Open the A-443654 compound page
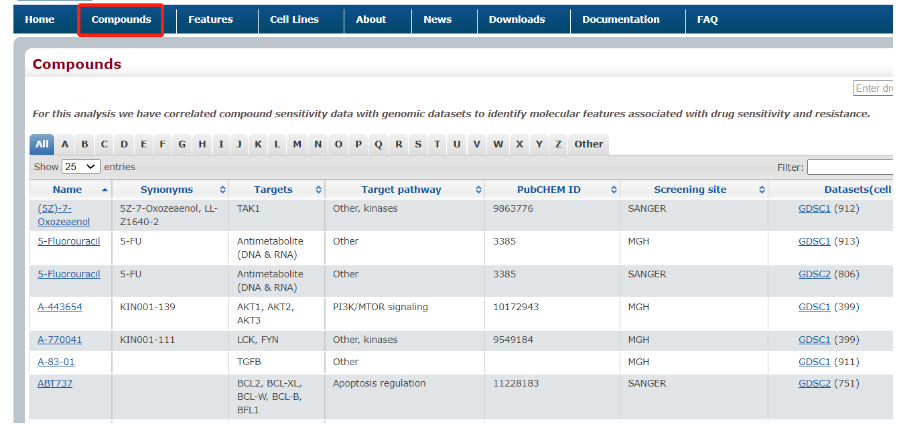 (x=60, y=307)
